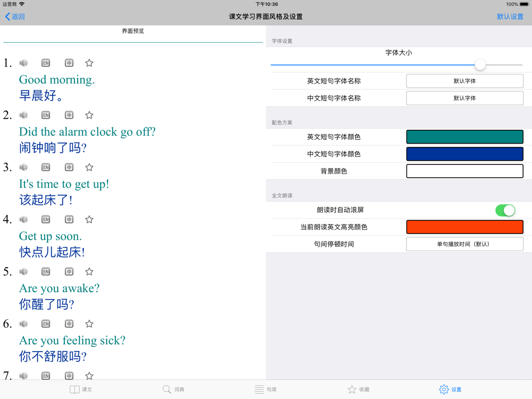Open 句间停顿时间 pause time selector

[x=464, y=244]
